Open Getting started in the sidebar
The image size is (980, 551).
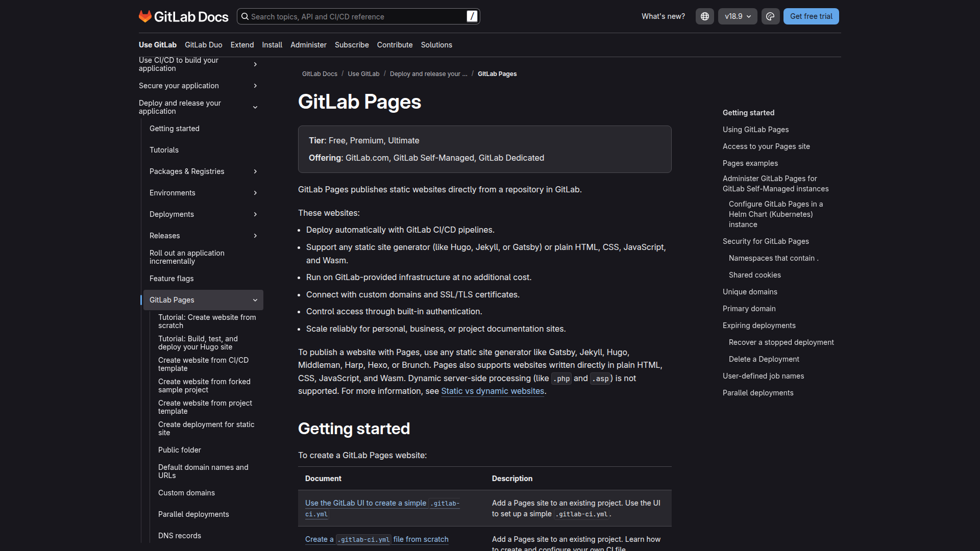[x=175, y=129]
